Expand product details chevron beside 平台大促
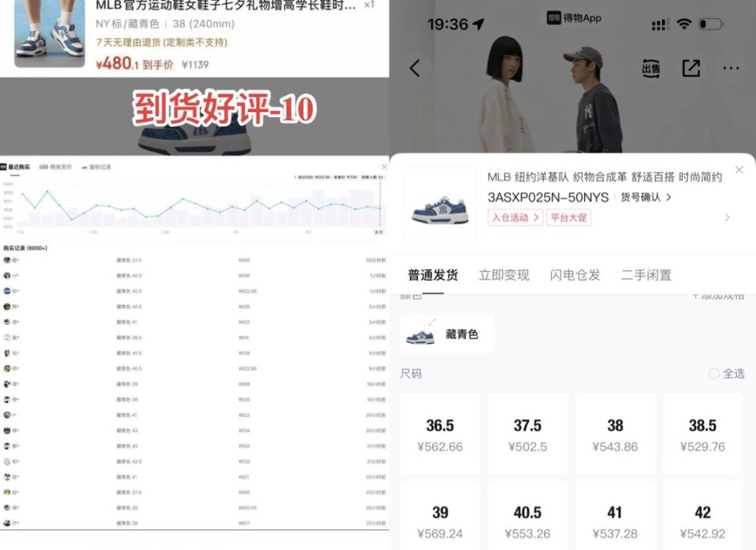The height and width of the screenshot is (550, 756). point(727,218)
